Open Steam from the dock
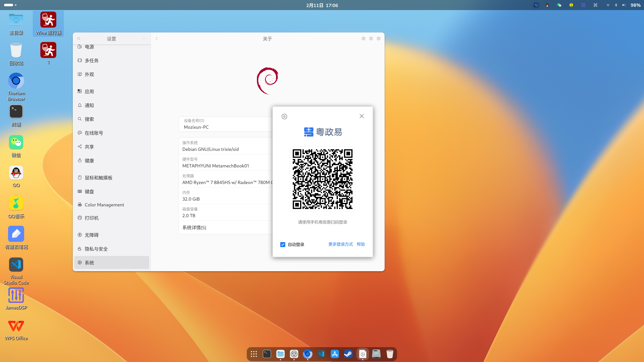The width and height of the screenshot is (644, 362). pyautogui.click(x=348, y=354)
